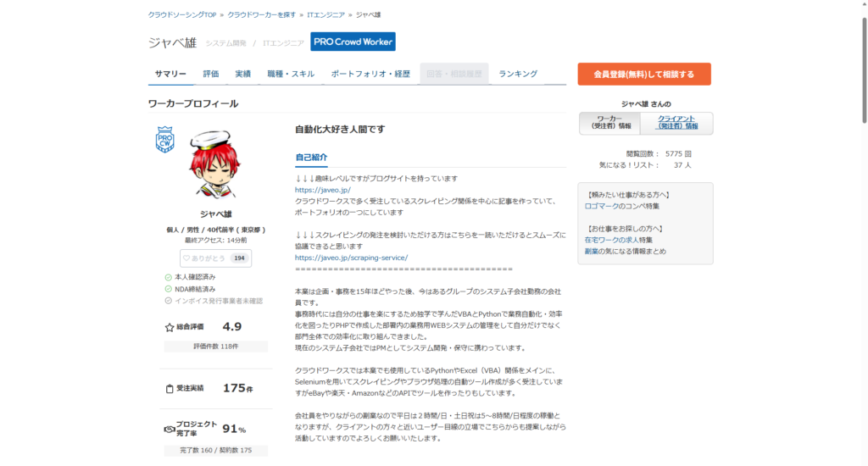Click the NDA締結済み checkmark icon

[x=169, y=289]
